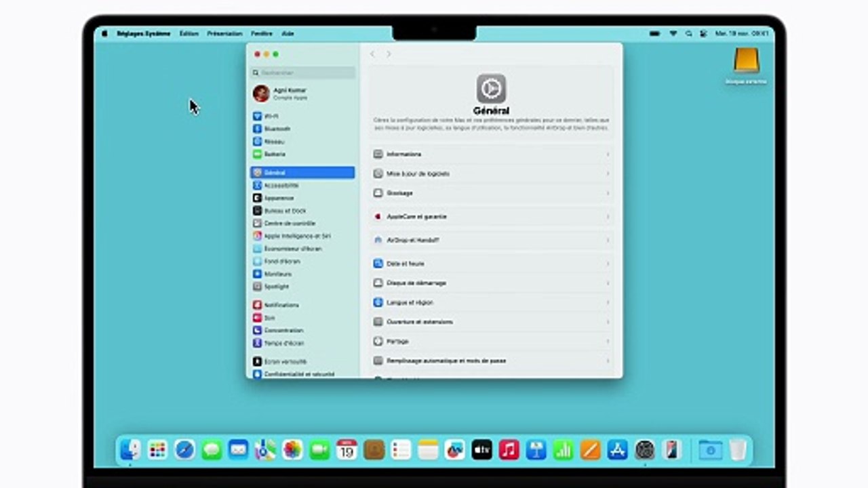Expand the Stockage row chevron
The height and width of the screenshot is (488, 868).
(608, 193)
